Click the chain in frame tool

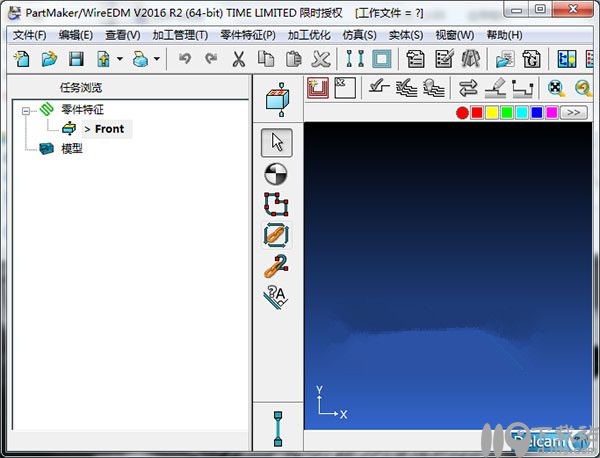tap(277, 235)
